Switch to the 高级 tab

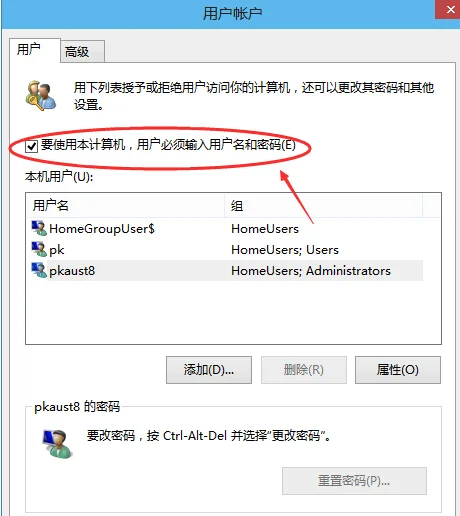[83, 52]
